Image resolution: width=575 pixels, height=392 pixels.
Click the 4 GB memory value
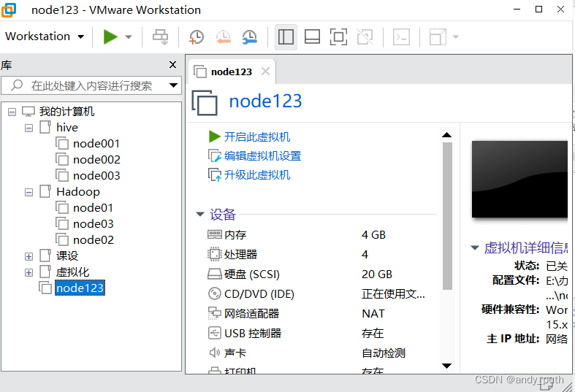tap(373, 234)
